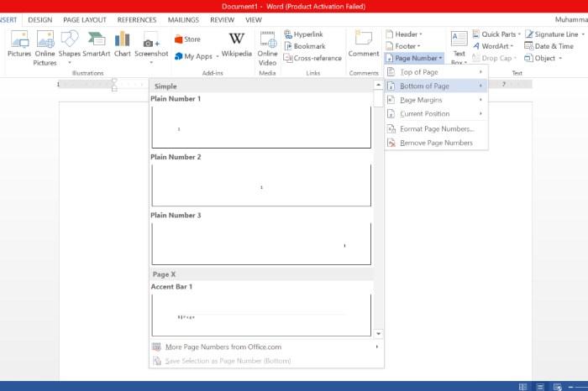This screenshot has width=588, height=391.
Task: Insert a Hyperlink
Action: [303, 34]
